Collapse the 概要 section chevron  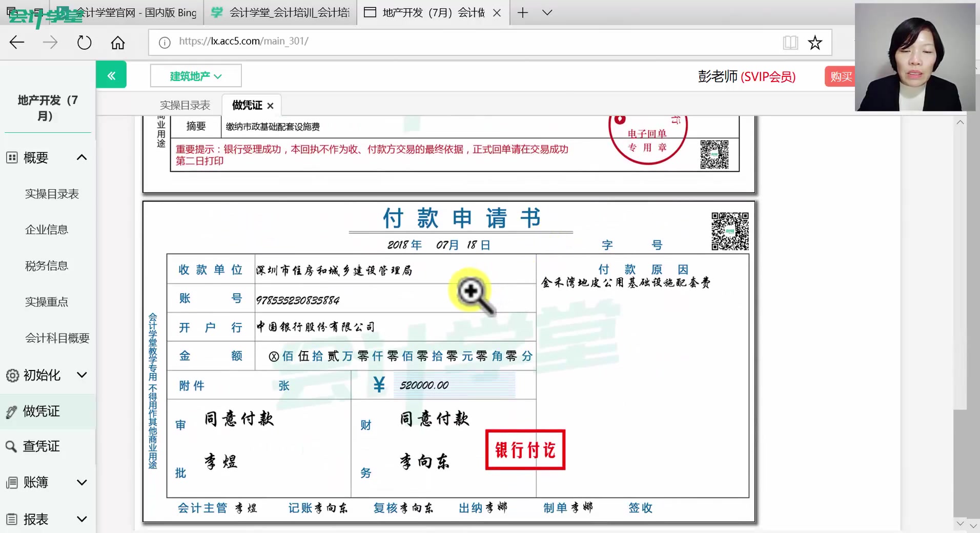click(x=81, y=157)
